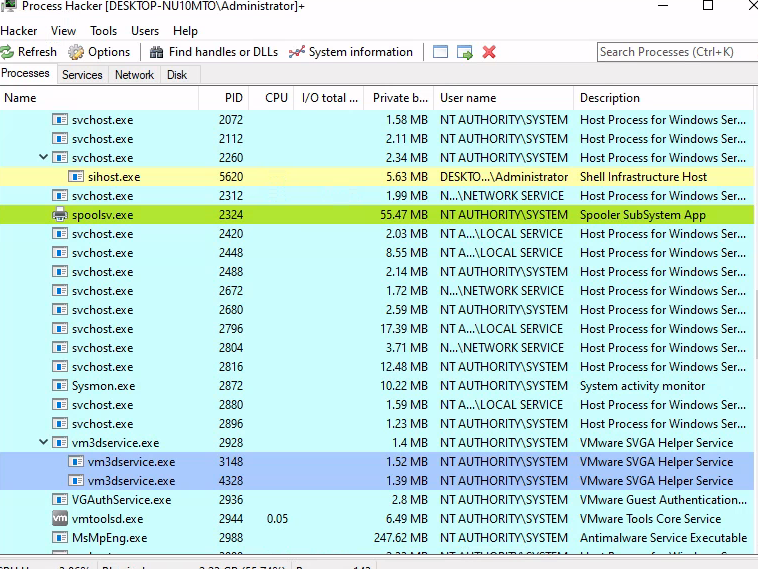Click find window and thread icon

point(465,52)
